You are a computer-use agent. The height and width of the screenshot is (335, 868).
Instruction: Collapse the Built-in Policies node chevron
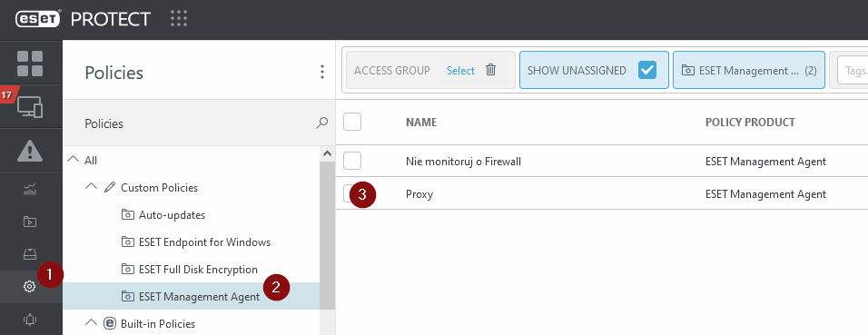(x=92, y=323)
